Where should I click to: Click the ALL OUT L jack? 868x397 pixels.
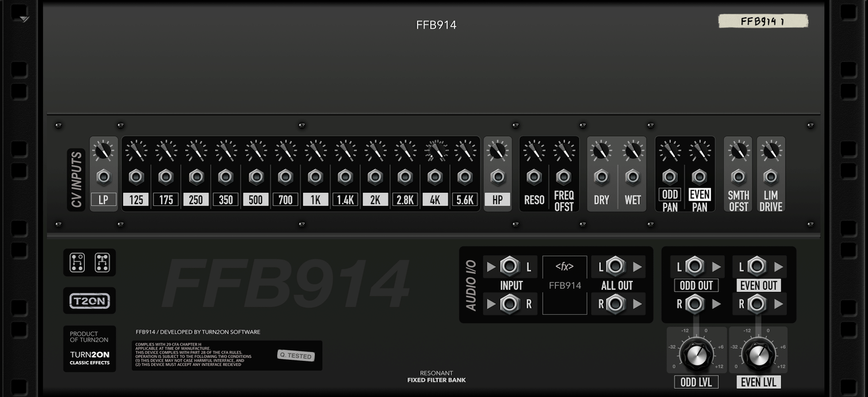click(616, 266)
